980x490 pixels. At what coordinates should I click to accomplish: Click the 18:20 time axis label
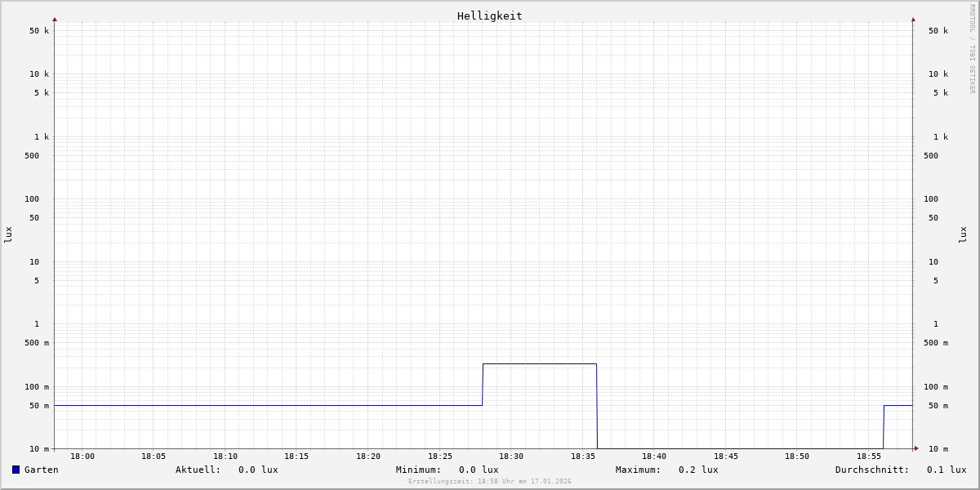tap(368, 457)
